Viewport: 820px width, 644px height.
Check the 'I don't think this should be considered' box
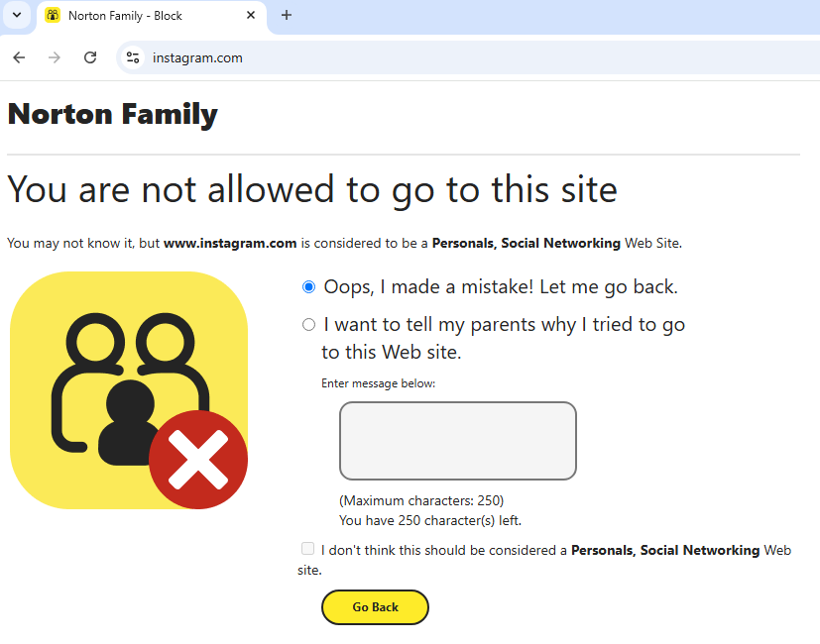tap(308, 548)
